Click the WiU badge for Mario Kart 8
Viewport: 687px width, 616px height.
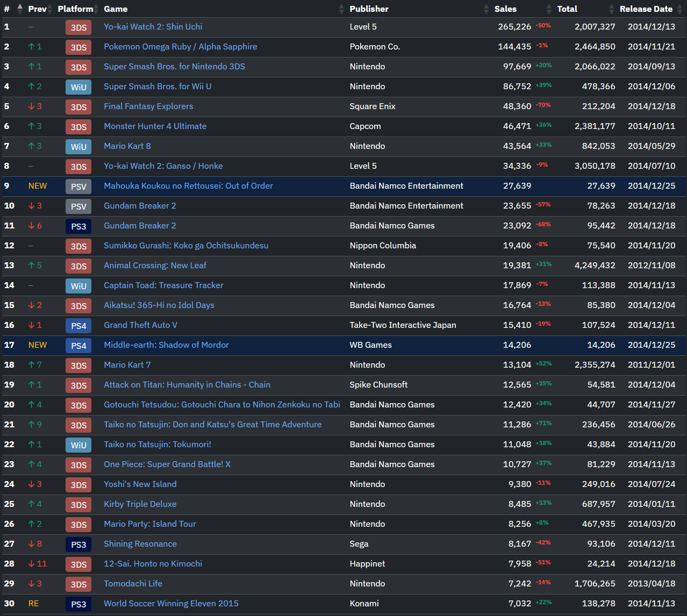(x=78, y=147)
